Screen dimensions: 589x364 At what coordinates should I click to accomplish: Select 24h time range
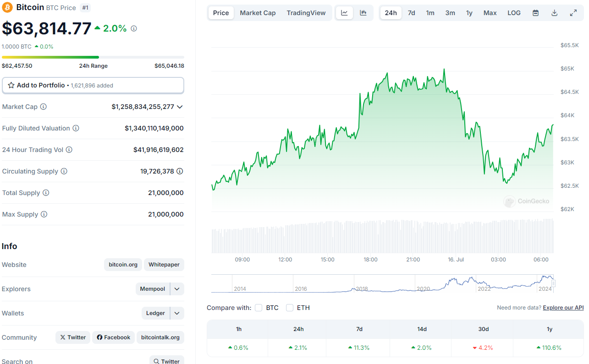point(391,13)
